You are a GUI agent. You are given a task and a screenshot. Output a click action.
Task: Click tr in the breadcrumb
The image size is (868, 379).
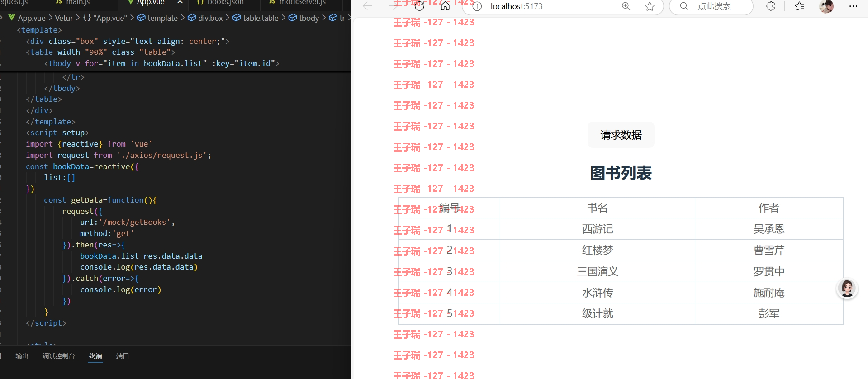coord(337,18)
